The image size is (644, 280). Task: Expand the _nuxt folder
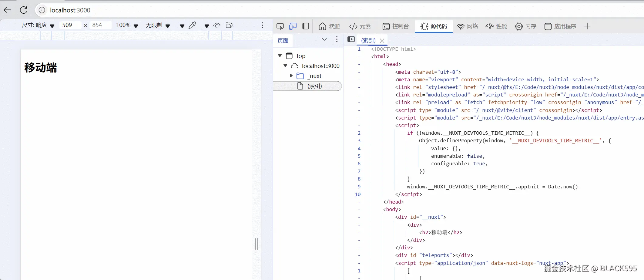click(x=291, y=76)
